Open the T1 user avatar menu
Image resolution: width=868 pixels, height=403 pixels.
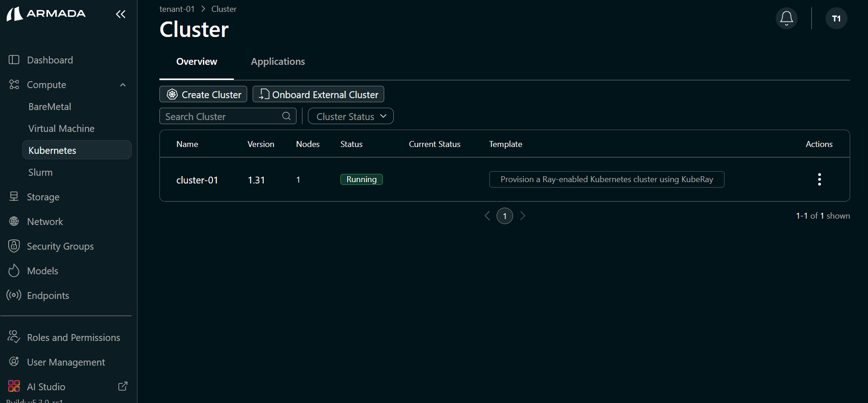836,18
